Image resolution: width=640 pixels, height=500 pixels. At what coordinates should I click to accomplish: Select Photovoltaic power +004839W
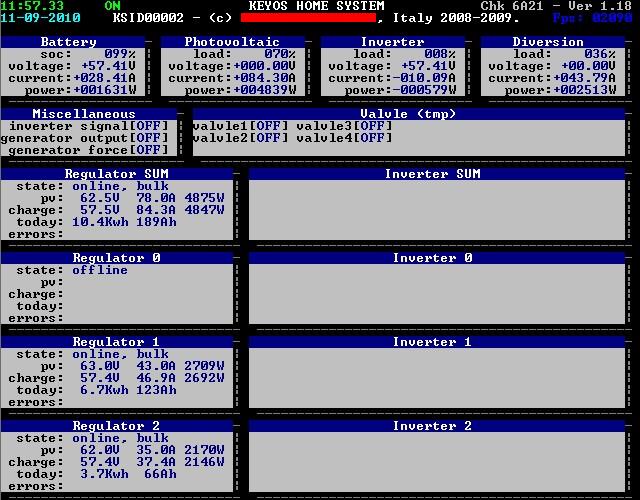(264, 90)
